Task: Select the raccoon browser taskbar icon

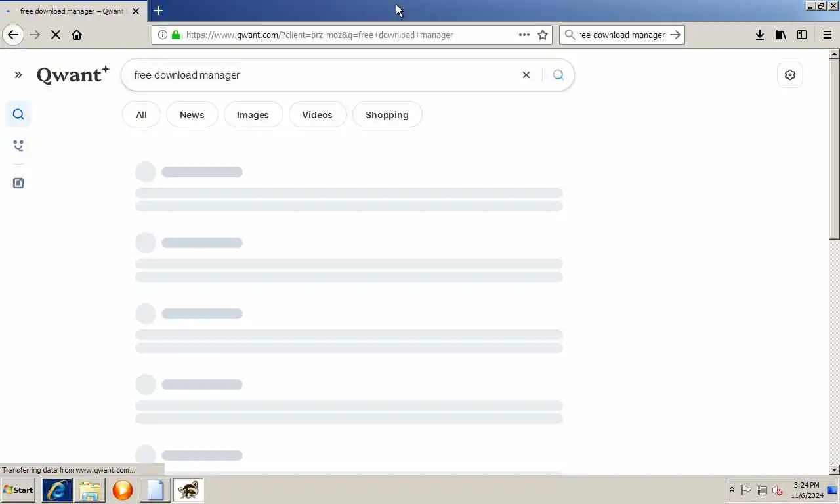Action: pos(188,490)
